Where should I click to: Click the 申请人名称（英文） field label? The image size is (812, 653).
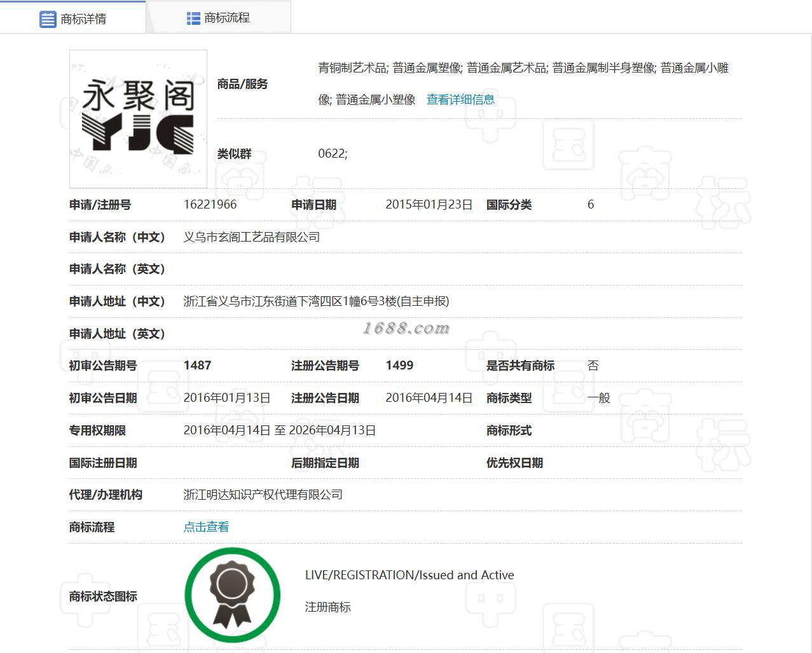[117, 269]
